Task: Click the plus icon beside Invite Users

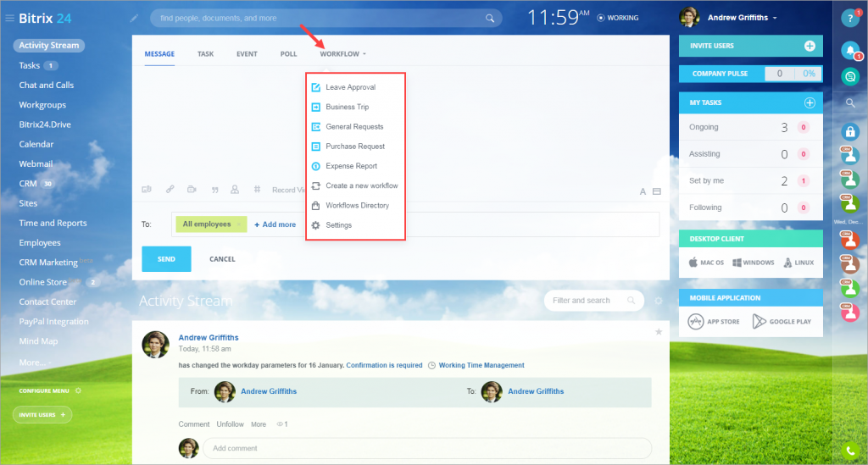Action: click(x=810, y=46)
